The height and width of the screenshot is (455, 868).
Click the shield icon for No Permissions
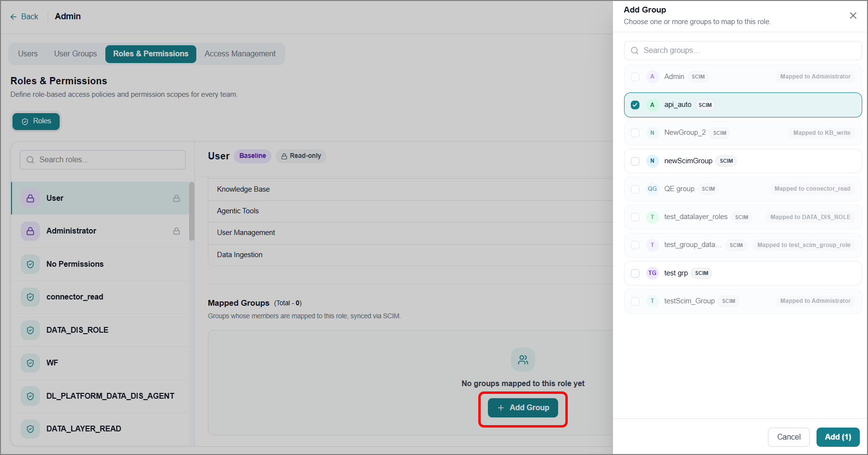[30, 264]
